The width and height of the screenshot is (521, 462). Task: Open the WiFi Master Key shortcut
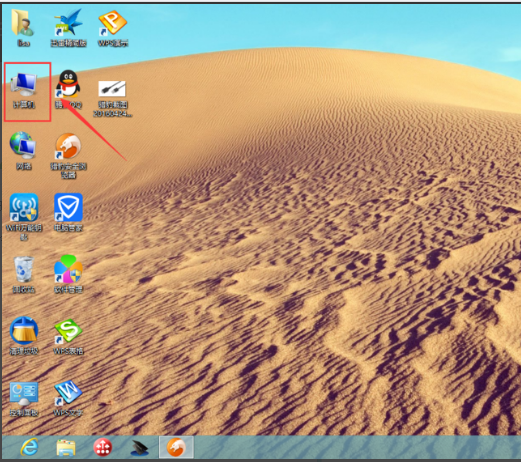point(24,217)
